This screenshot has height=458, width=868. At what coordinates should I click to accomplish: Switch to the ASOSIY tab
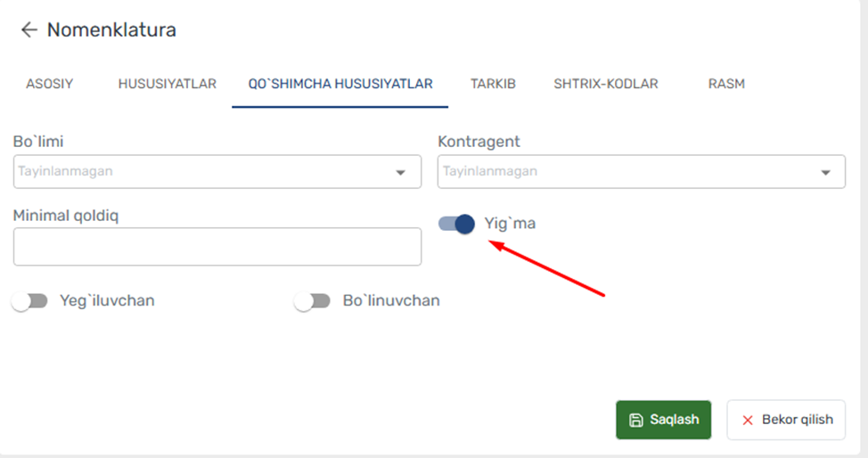[x=49, y=84]
